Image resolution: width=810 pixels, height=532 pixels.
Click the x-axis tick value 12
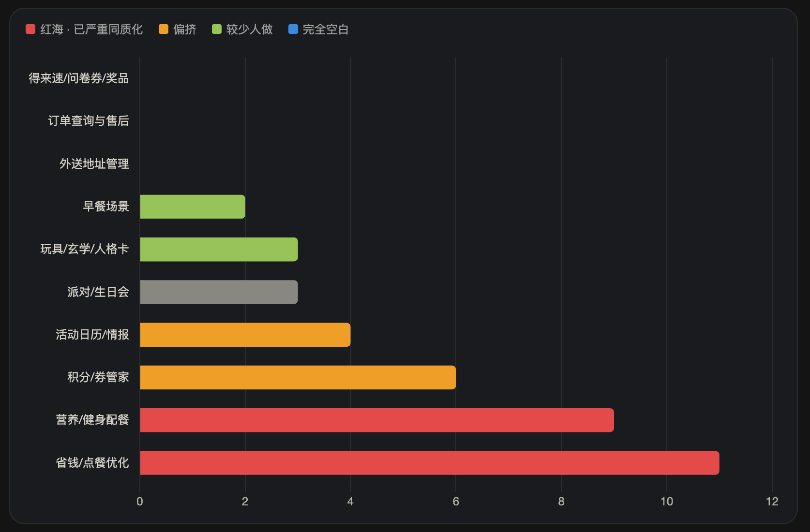[x=772, y=502]
